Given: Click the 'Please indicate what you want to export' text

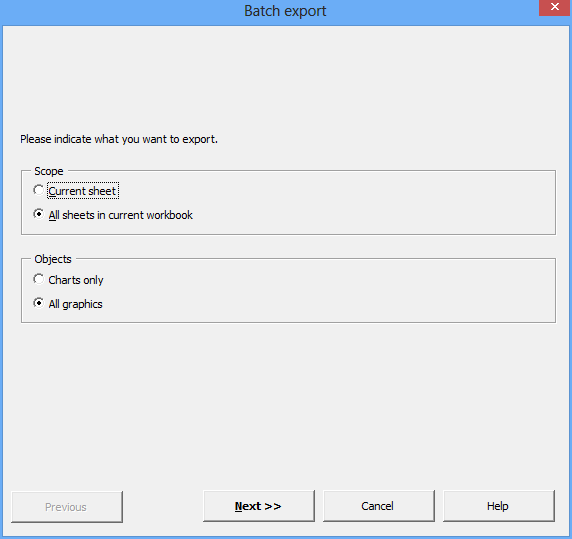Looking at the screenshot, I should tap(119, 139).
